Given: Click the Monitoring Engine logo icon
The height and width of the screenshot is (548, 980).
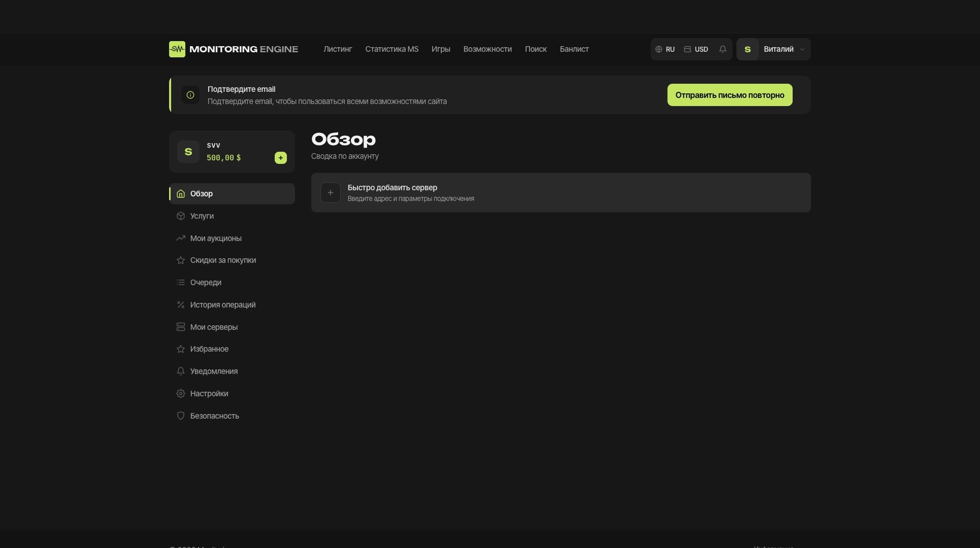Looking at the screenshot, I should tap(177, 49).
